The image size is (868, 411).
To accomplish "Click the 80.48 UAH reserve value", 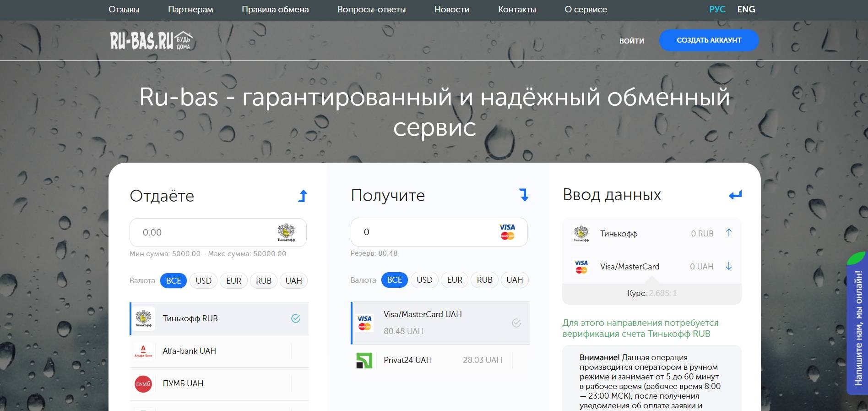I will coord(403,331).
